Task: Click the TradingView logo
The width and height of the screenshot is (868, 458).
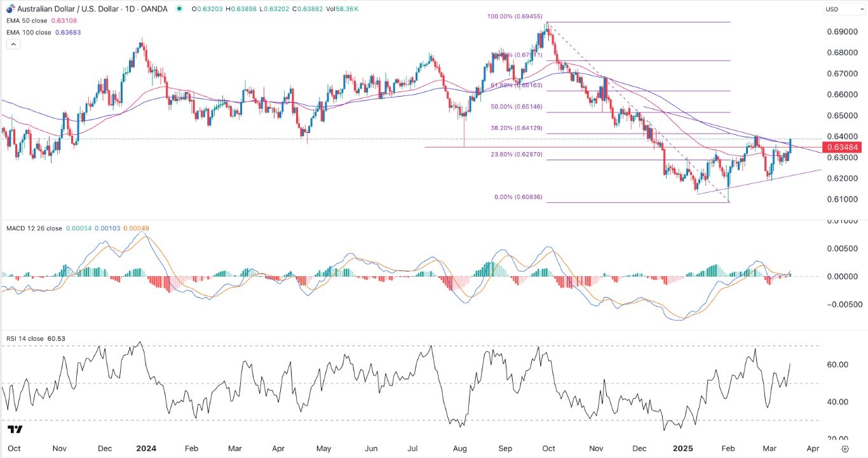Action: (x=15, y=430)
